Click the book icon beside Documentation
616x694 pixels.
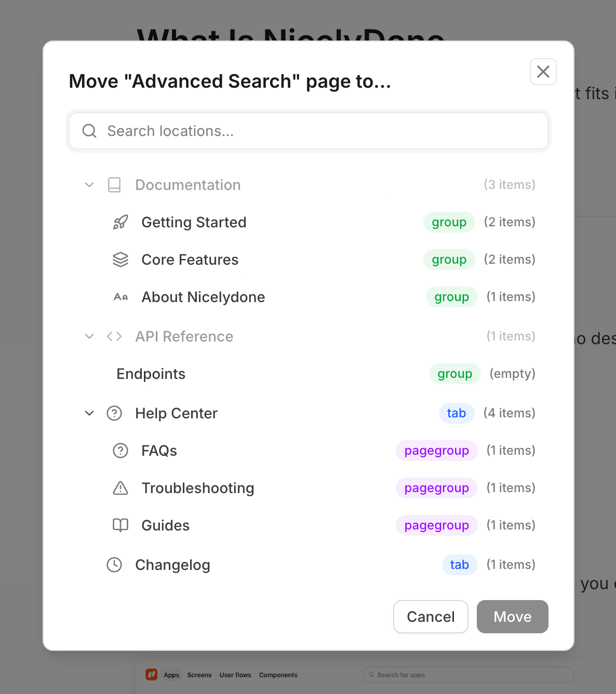[114, 185]
